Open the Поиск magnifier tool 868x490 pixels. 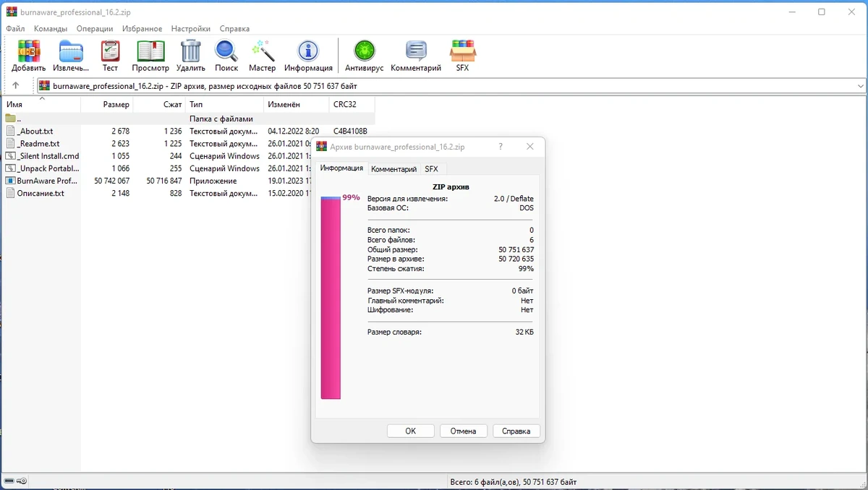[226, 56]
